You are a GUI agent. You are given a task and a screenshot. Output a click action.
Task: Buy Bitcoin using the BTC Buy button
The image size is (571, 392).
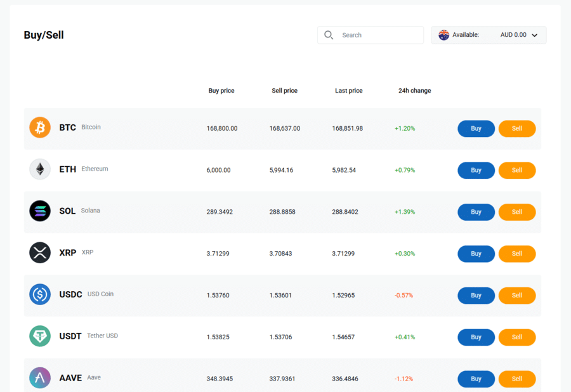476,129
